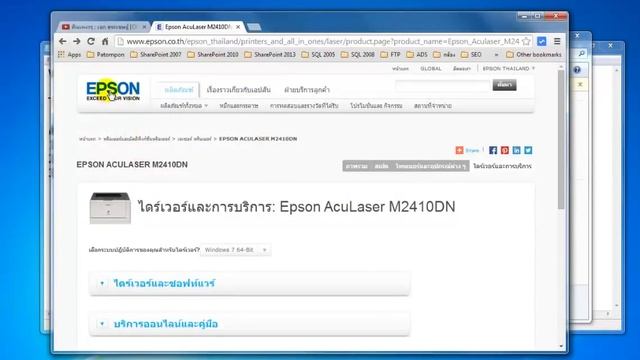Viewport: 640px width, 360px height.
Task: Open the SharePoint 2010 bookmark folder
Action: coord(213,54)
